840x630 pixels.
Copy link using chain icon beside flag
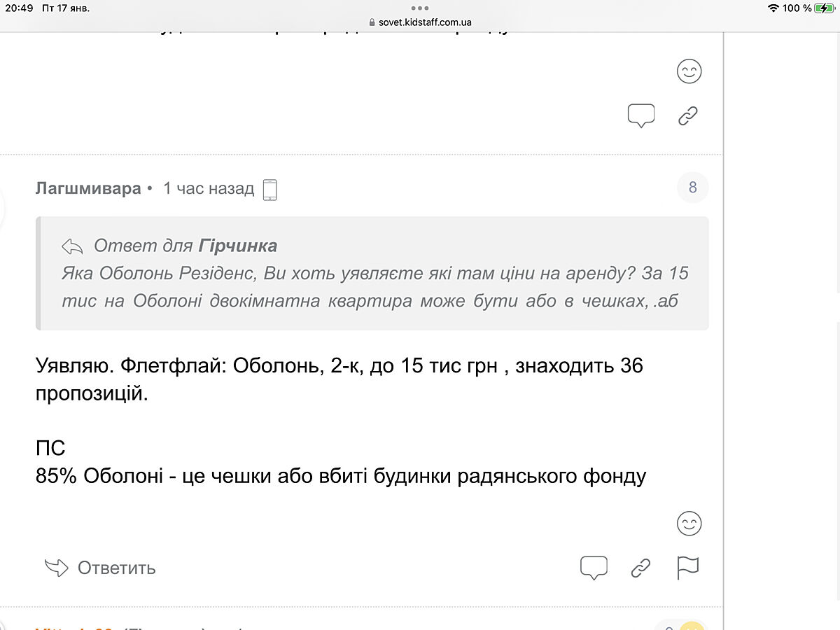coord(640,568)
